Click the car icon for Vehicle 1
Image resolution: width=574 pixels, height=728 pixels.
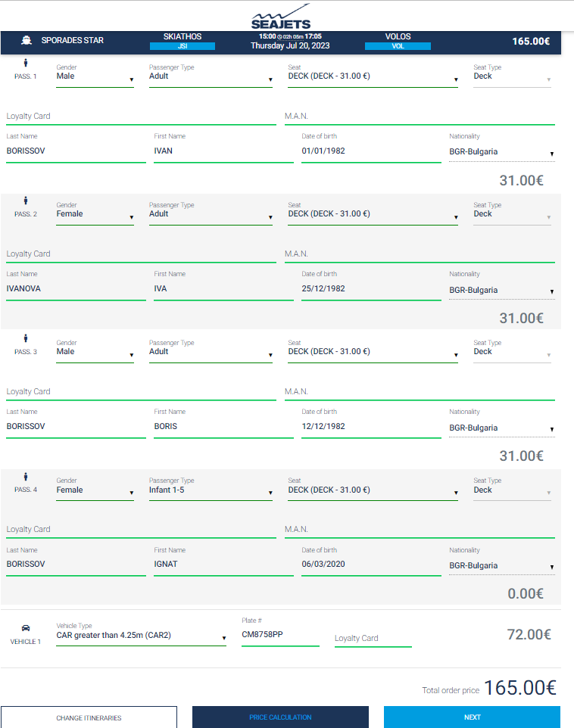[26, 628]
